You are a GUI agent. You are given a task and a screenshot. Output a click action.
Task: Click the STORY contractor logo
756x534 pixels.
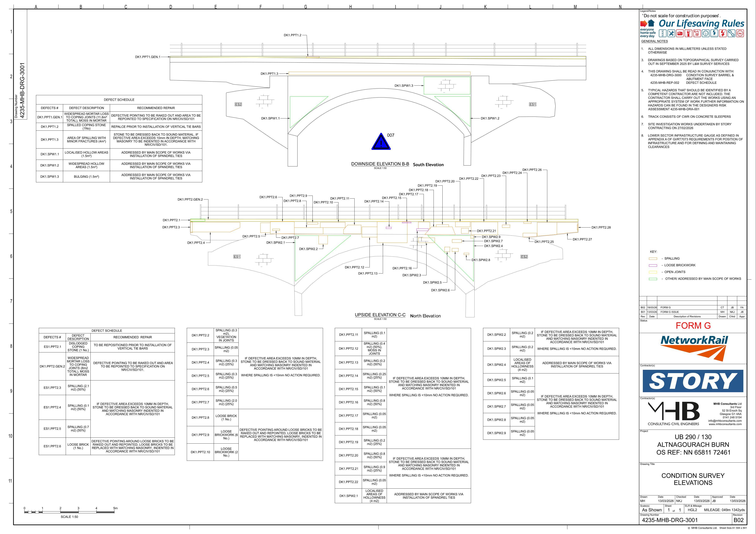pos(693,381)
